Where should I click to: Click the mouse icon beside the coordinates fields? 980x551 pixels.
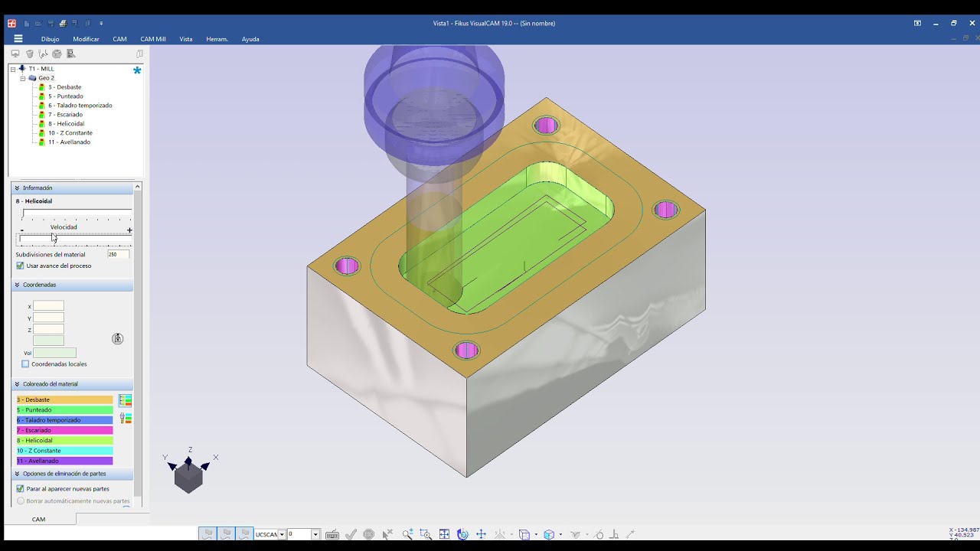117,338
